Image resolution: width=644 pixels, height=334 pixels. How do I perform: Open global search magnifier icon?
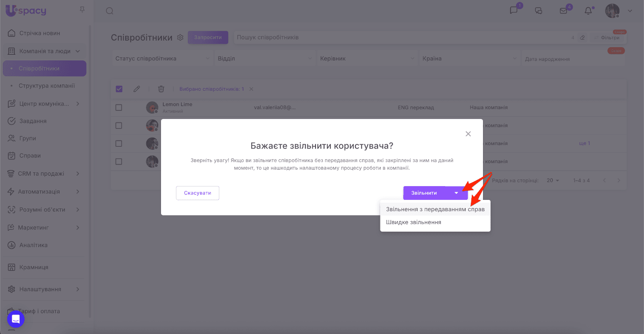[x=109, y=11]
